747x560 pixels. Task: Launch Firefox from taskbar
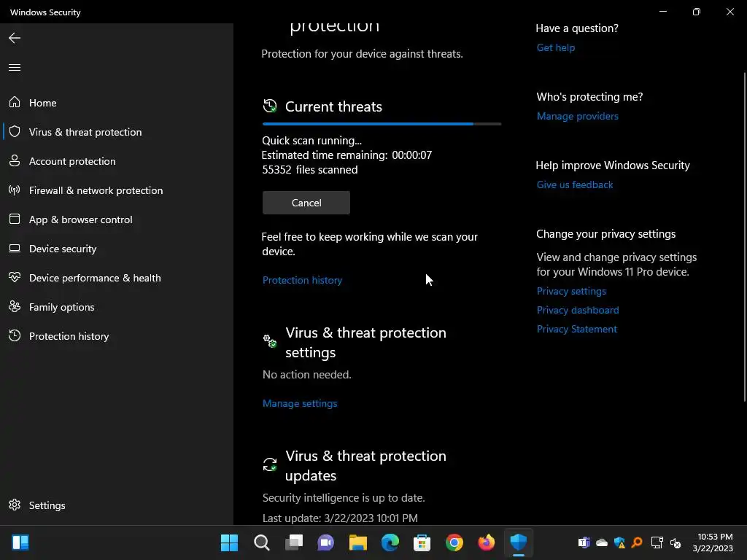pos(487,542)
